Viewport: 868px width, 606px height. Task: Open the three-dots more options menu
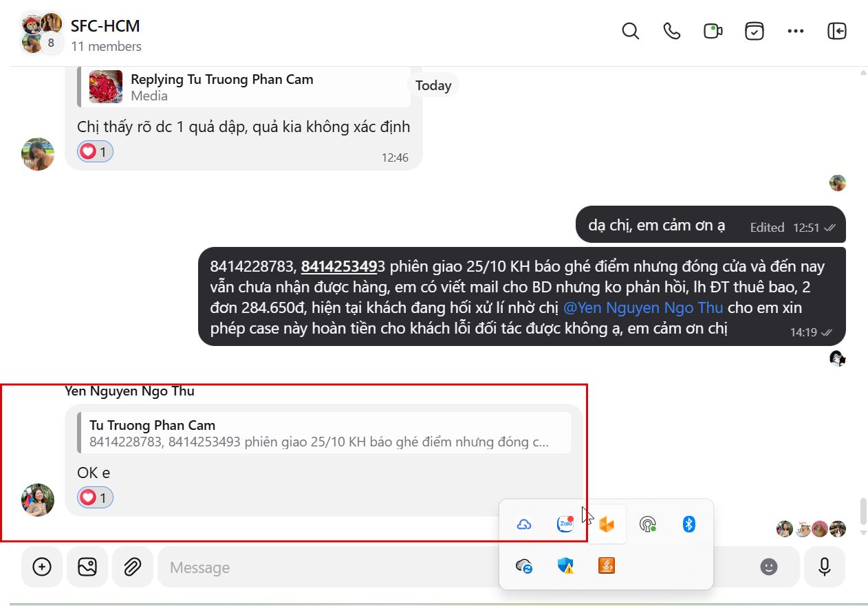tap(796, 32)
